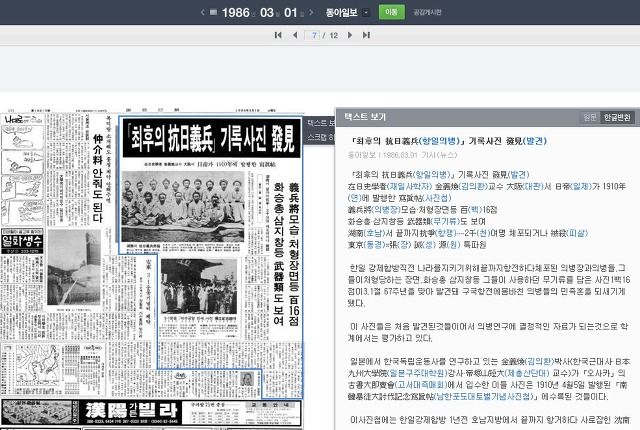Switch text view to 한글변환 tab

click(x=617, y=117)
